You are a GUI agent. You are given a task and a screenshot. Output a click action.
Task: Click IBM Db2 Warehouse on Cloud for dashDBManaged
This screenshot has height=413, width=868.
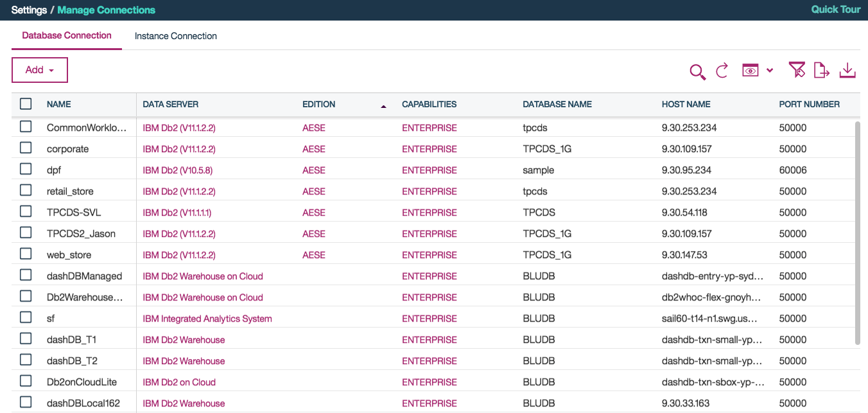203,276
